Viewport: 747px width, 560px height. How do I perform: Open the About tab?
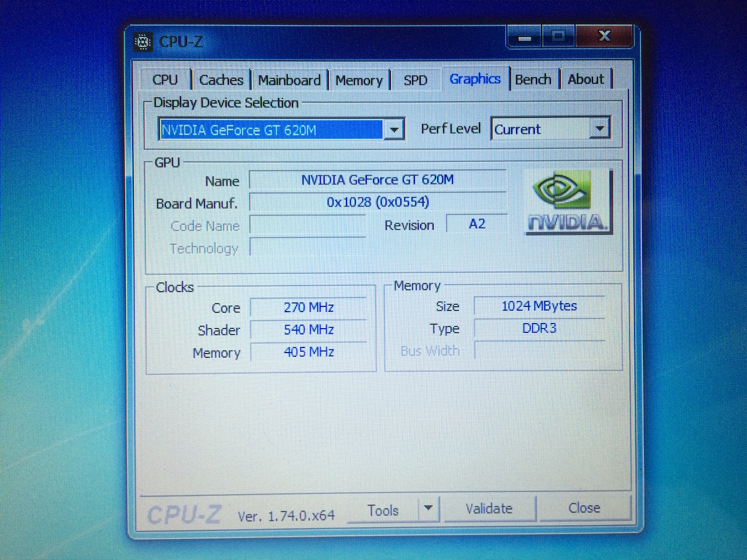[x=586, y=79]
